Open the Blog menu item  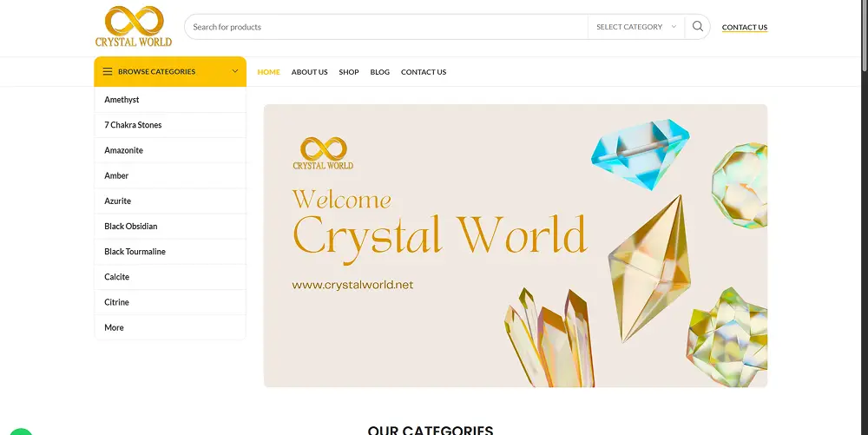click(x=380, y=72)
